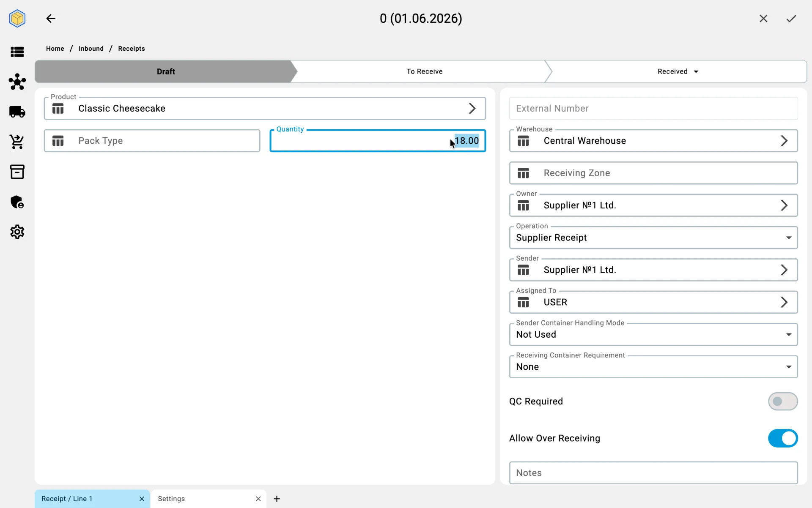
Task: Click the table icon in Product field
Action: point(58,109)
